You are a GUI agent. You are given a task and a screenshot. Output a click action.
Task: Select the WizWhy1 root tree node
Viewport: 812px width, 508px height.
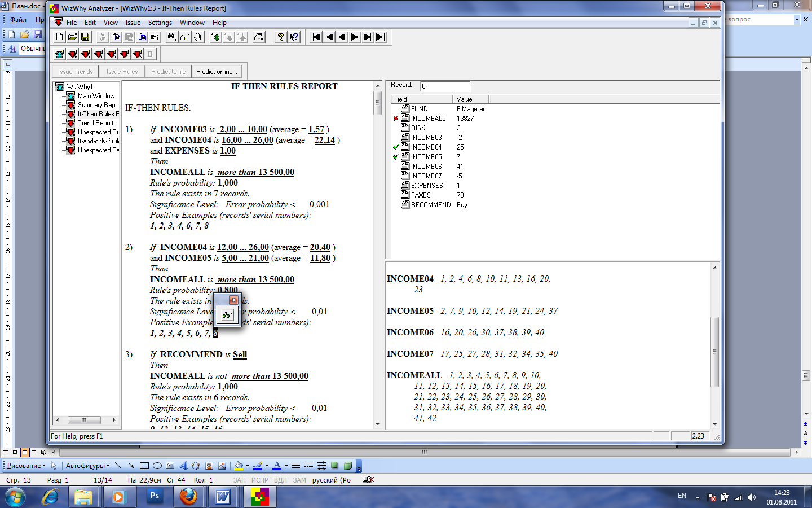pos(80,87)
